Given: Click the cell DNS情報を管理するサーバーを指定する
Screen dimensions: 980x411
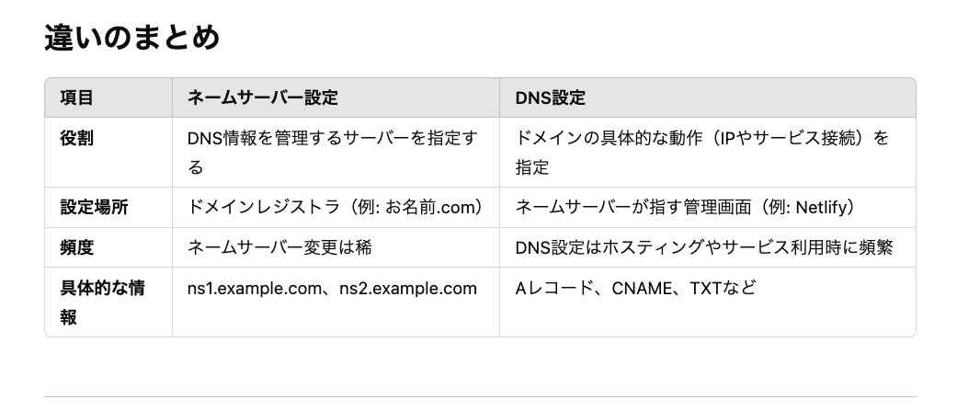Looking at the screenshot, I should [x=333, y=153].
